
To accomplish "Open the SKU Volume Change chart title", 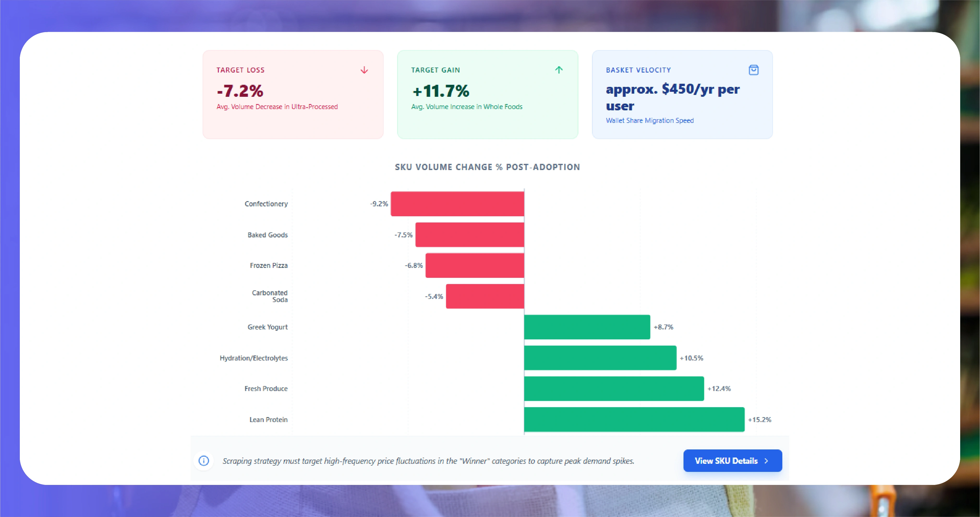I will (487, 167).
